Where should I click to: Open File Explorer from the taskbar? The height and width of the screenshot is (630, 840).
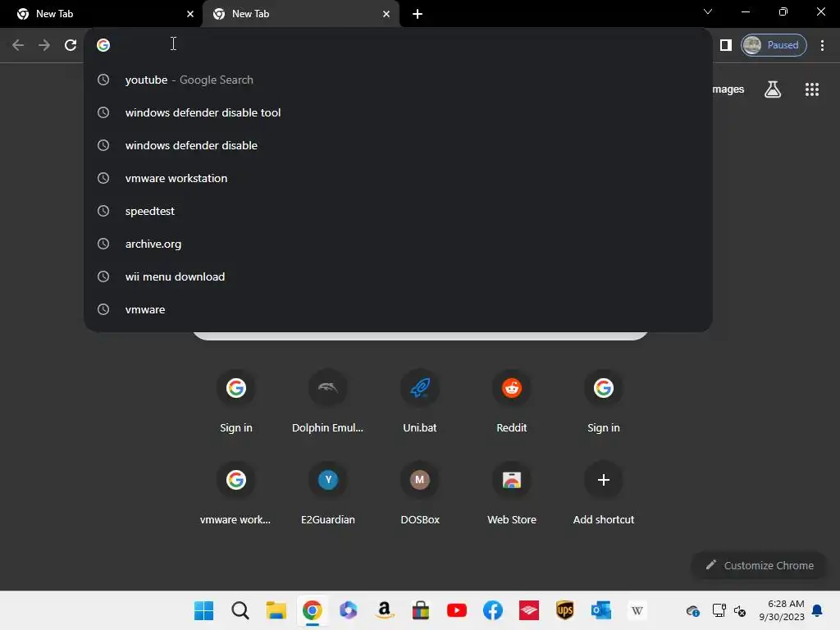(276, 610)
